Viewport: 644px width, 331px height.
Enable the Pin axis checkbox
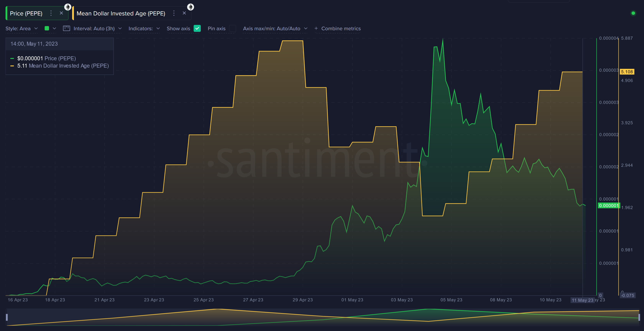[233, 28]
